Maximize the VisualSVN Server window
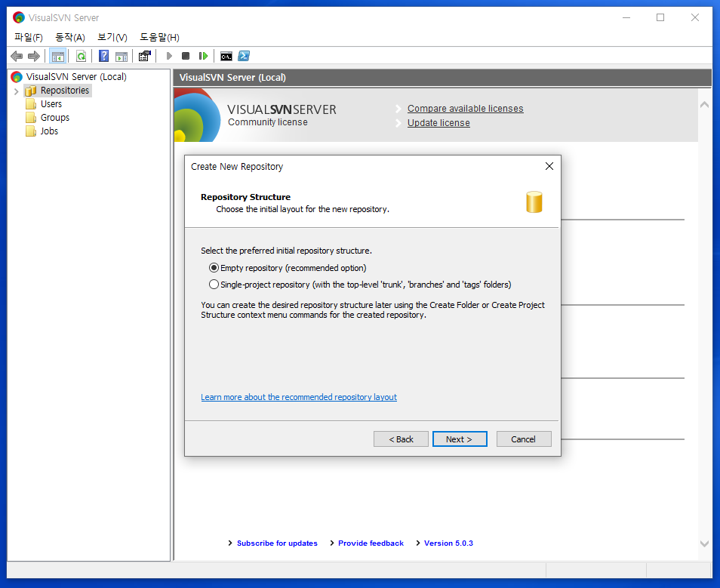This screenshot has width=720, height=588. click(x=660, y=17)
